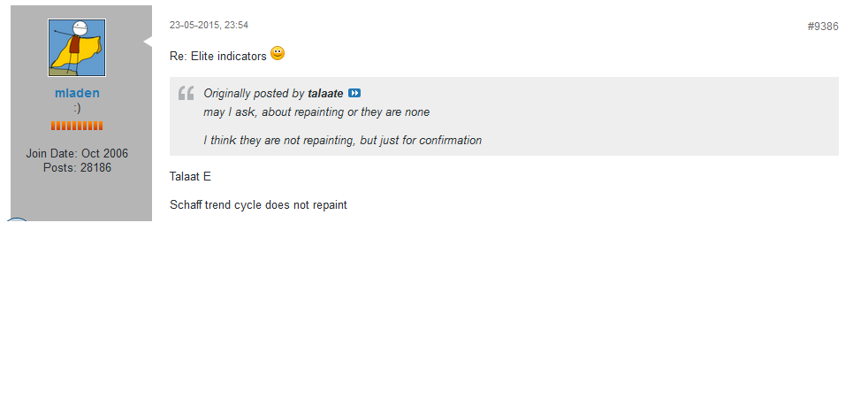This screenshot has height=407, width=868.
Task: Click 'Schaff trend cycle does not repaint' text
Action: coord(258,205)
